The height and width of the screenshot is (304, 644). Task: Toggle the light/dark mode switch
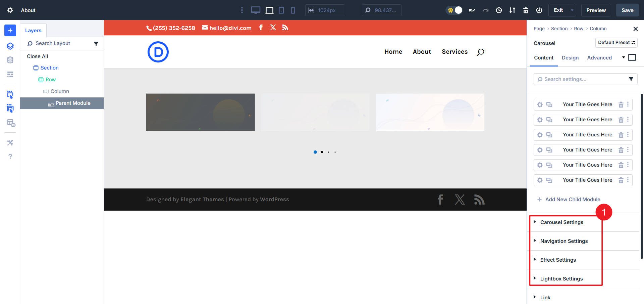[x=454, y=10]
